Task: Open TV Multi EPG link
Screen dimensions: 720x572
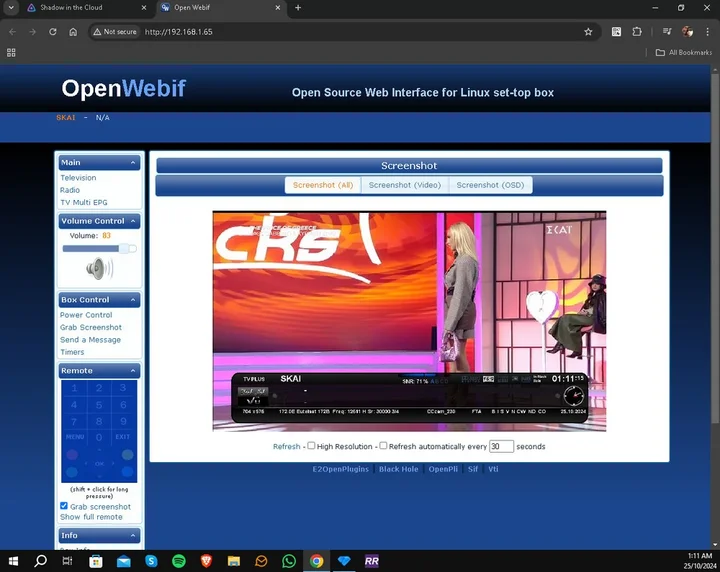Action: (83, 202)
